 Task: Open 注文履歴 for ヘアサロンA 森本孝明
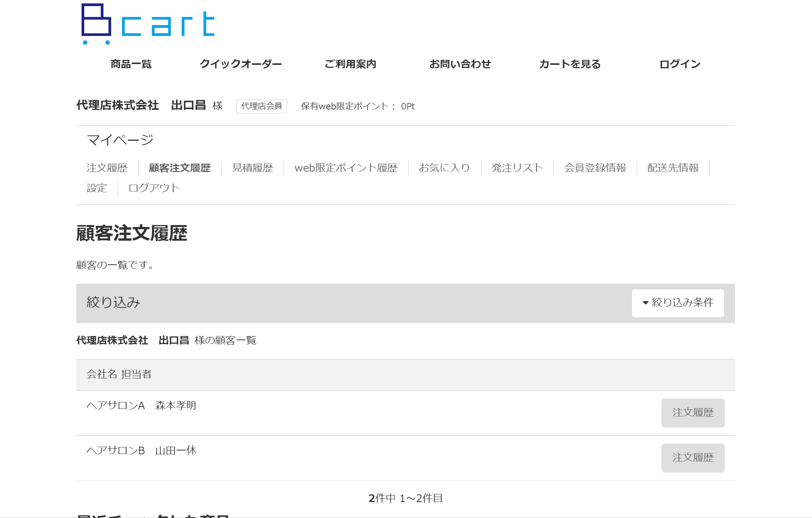(693, 413)
